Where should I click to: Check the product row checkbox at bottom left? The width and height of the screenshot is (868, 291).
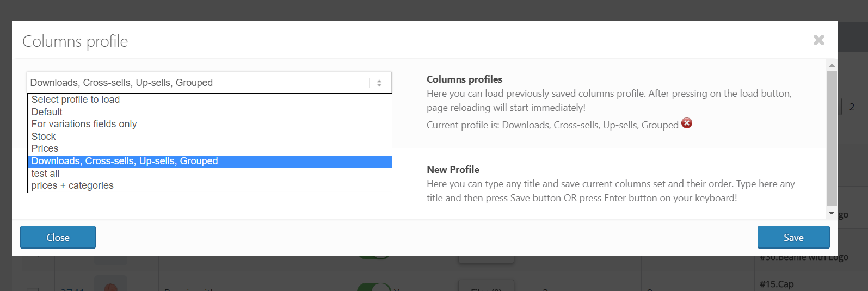(33, 289)
